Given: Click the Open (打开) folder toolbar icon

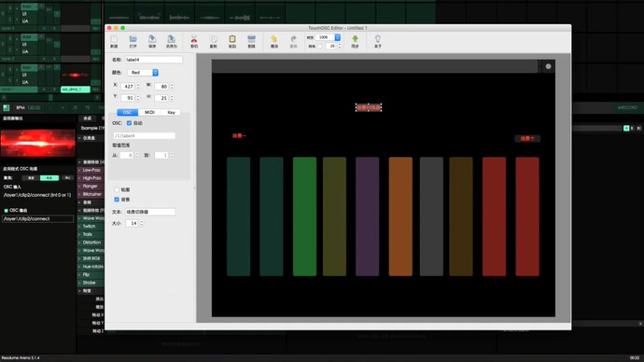Looking at the screenshot, I should point(133,39).
